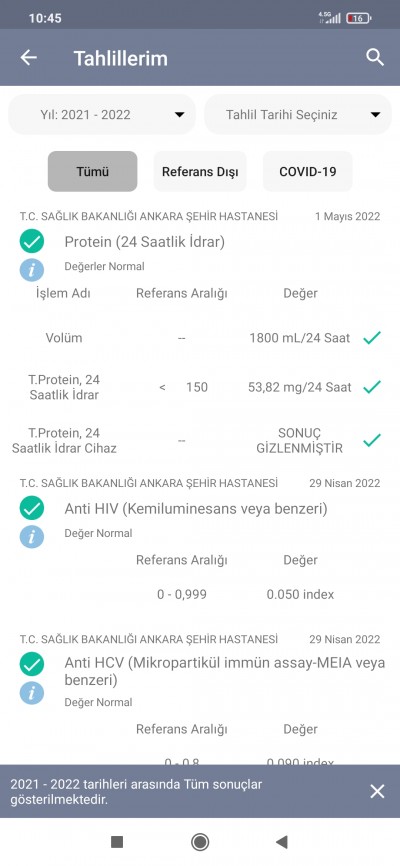
Task: Open Anti HIV (Kemiluminesans) test entry
Action: (196, 508)
